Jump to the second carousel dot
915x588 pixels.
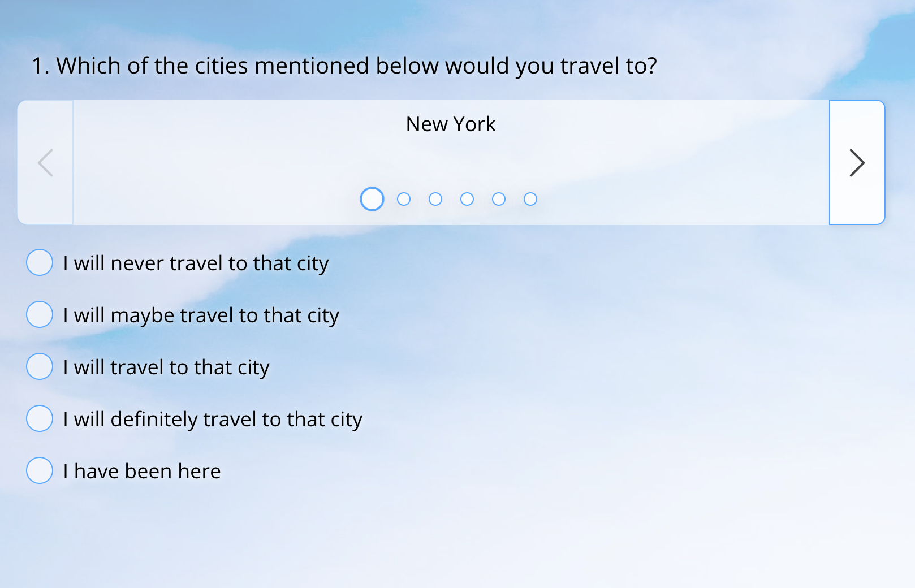click(404, 199)
